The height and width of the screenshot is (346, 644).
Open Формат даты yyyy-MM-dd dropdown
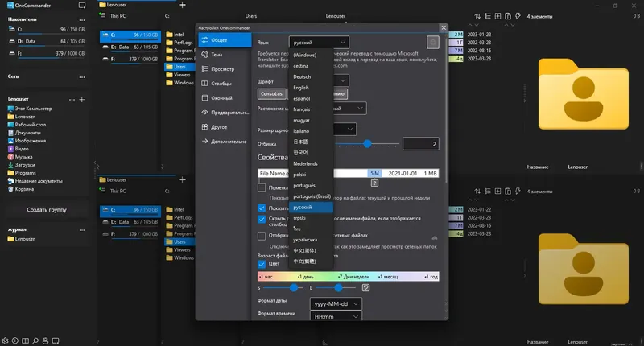[336, 303]
